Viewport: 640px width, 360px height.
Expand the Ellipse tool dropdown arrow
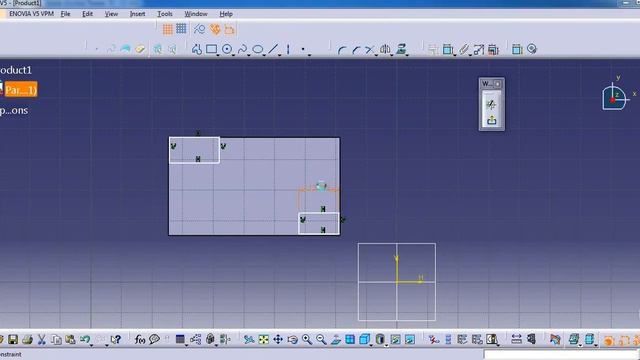[x=264, y=55]
